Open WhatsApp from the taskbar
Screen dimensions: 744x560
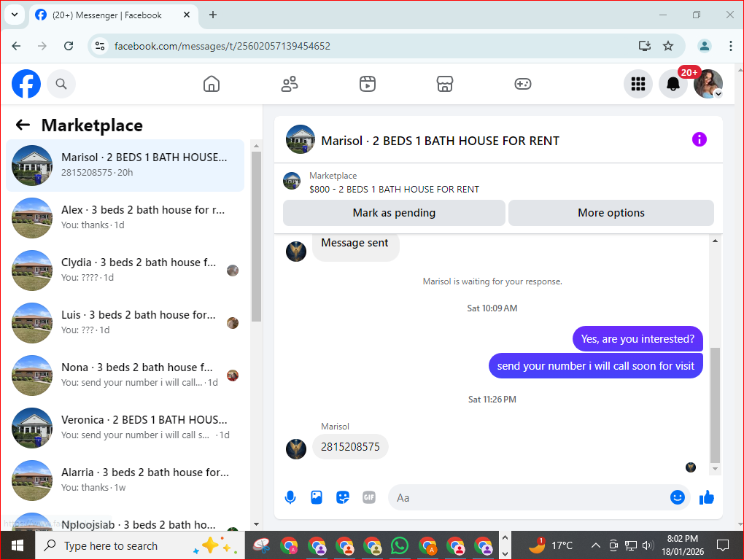400,545
